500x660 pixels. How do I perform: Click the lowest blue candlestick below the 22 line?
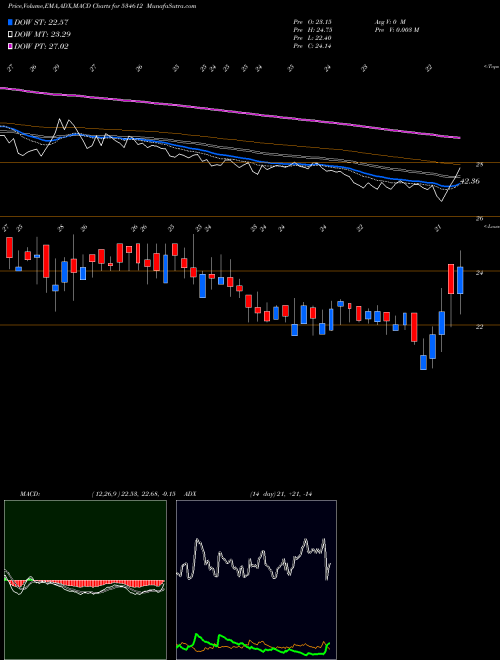point(423,362)
